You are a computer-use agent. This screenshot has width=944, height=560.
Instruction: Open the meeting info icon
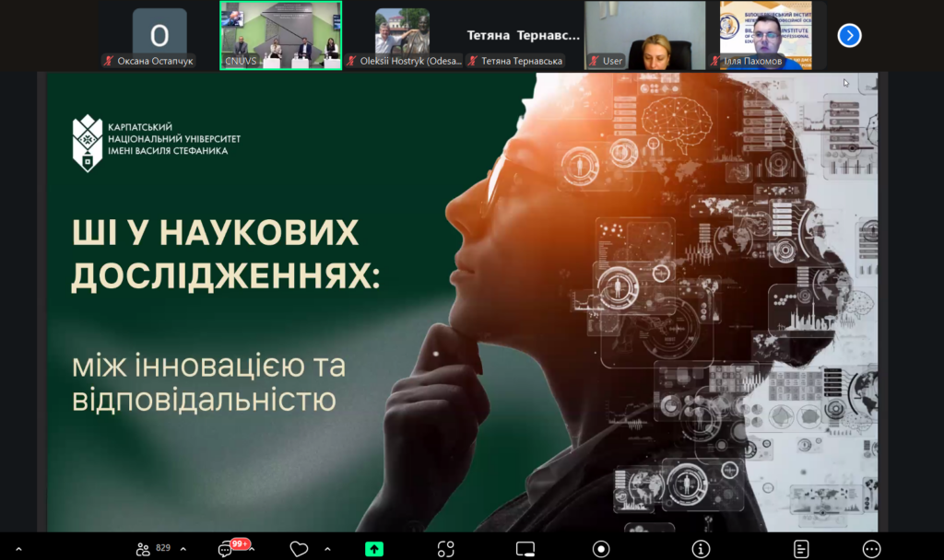(702, 549)
